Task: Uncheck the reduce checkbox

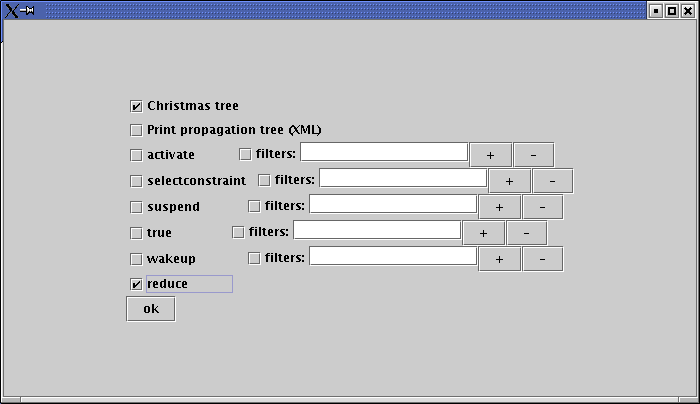Action: pyautogui.click(x=136, y=284)
